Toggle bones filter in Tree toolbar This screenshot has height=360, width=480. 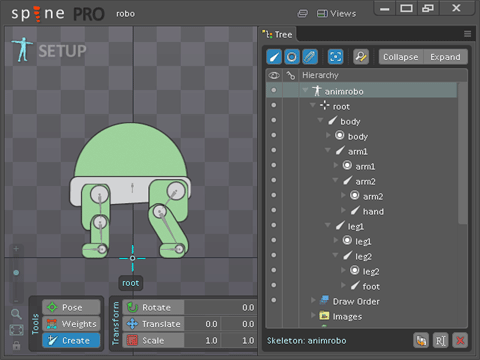(274, 57)
